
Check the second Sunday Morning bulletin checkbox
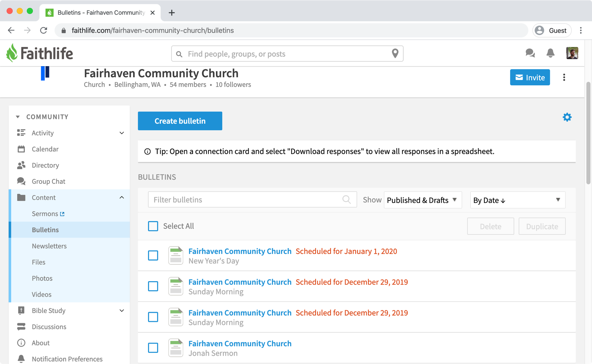(x=153, y=317)
